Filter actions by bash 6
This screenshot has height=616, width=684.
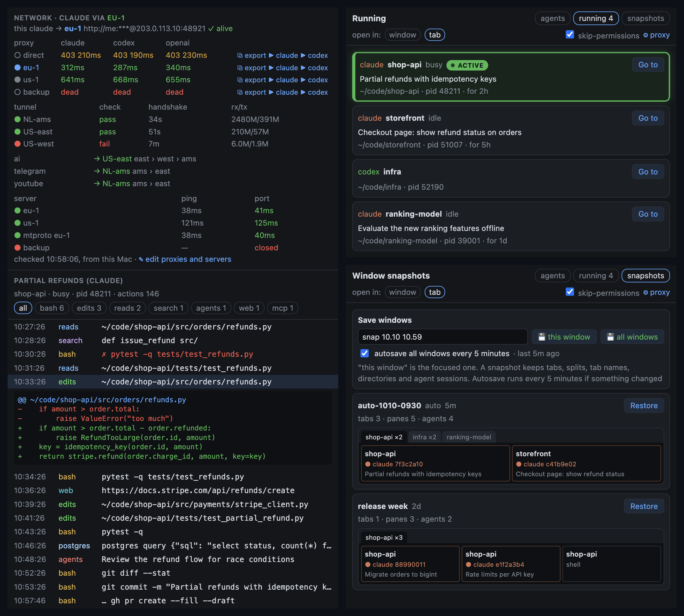(x=52, y=308)
